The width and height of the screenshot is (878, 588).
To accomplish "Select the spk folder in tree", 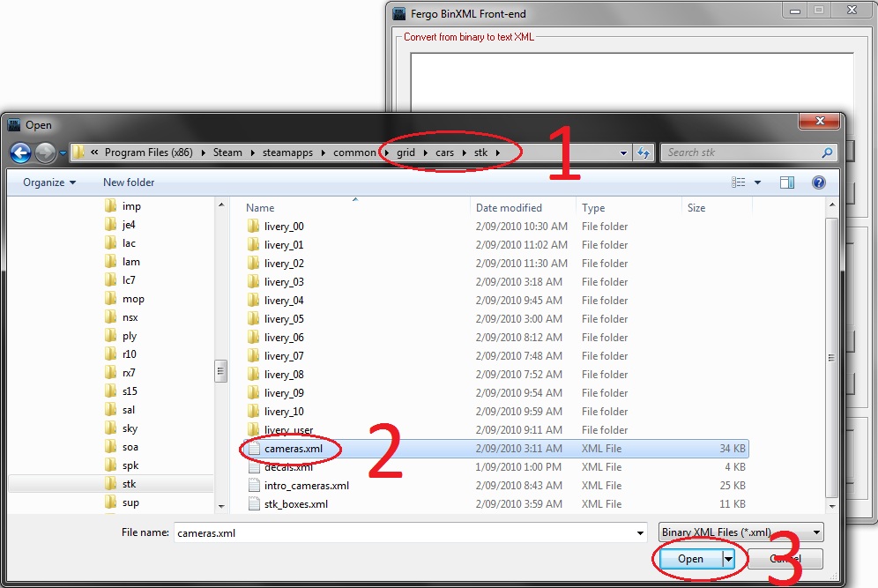I will [130, 465].
